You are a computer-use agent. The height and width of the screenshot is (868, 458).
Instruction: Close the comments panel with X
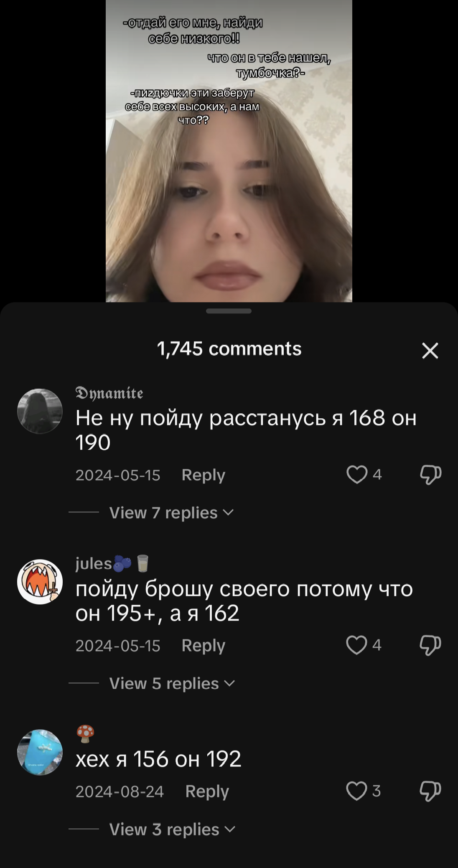430,350
